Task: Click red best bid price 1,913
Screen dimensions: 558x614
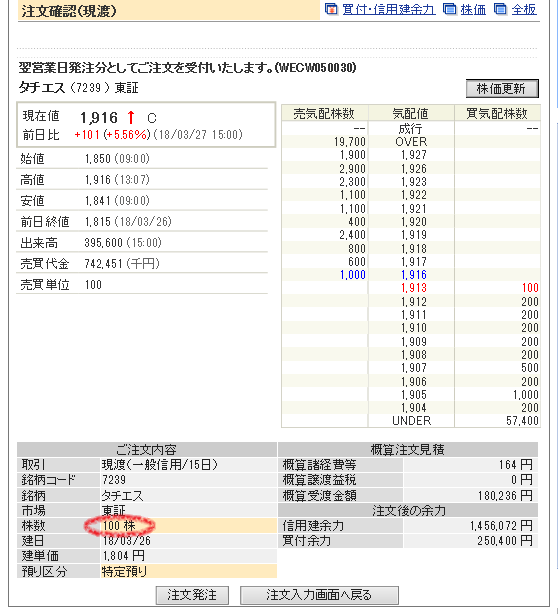Action: [414, 288]
